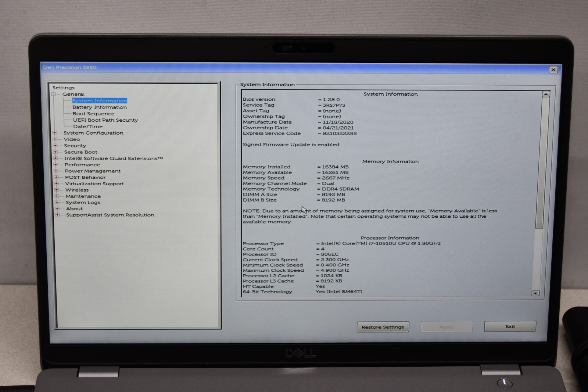Expand the Wireless node

click(x=57, y=190)
